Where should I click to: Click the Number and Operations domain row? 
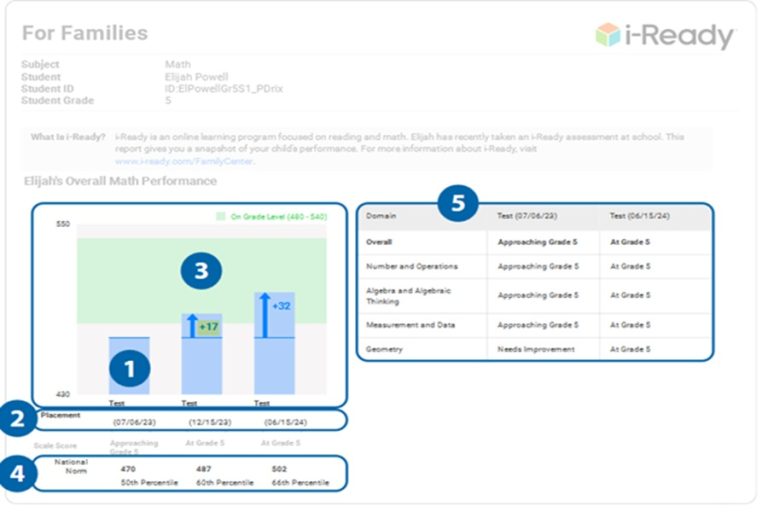point(535,267)
